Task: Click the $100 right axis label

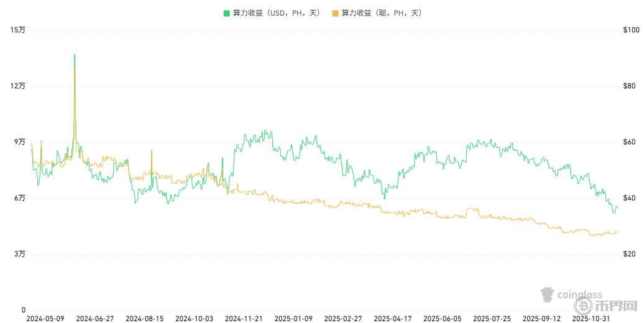Action: [x=630, y=30]
